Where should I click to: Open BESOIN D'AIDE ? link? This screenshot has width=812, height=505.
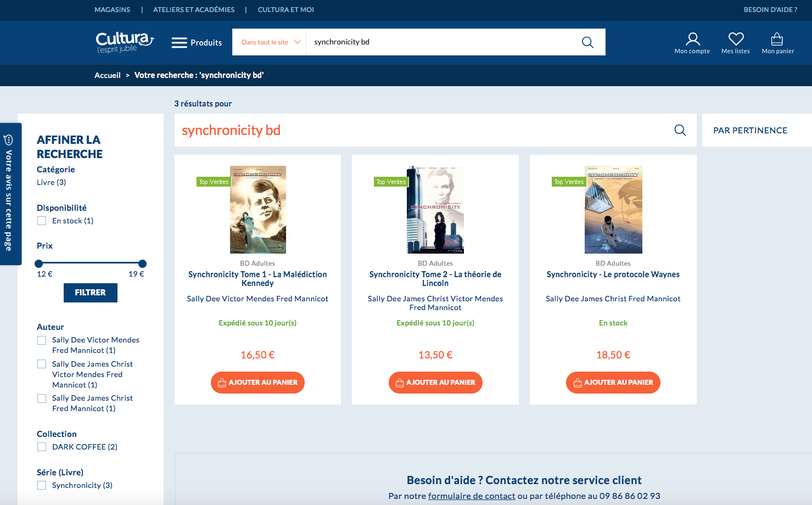pyautogui.click(x=770, y=10)
